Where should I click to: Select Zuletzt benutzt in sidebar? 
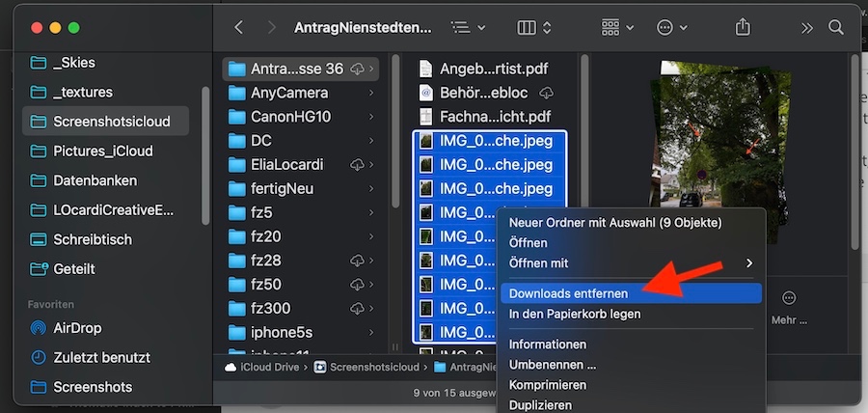click(102, 357)
